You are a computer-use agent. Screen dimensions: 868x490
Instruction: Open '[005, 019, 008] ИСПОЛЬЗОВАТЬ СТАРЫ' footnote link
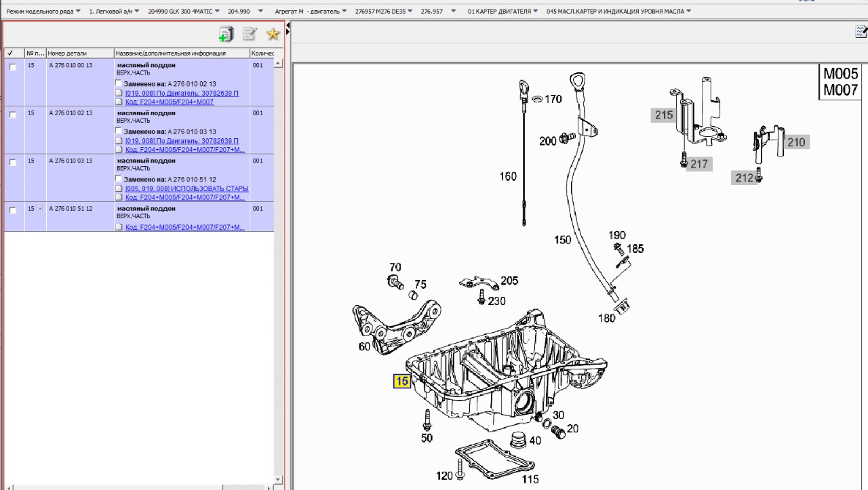click(x=186, y=188)
